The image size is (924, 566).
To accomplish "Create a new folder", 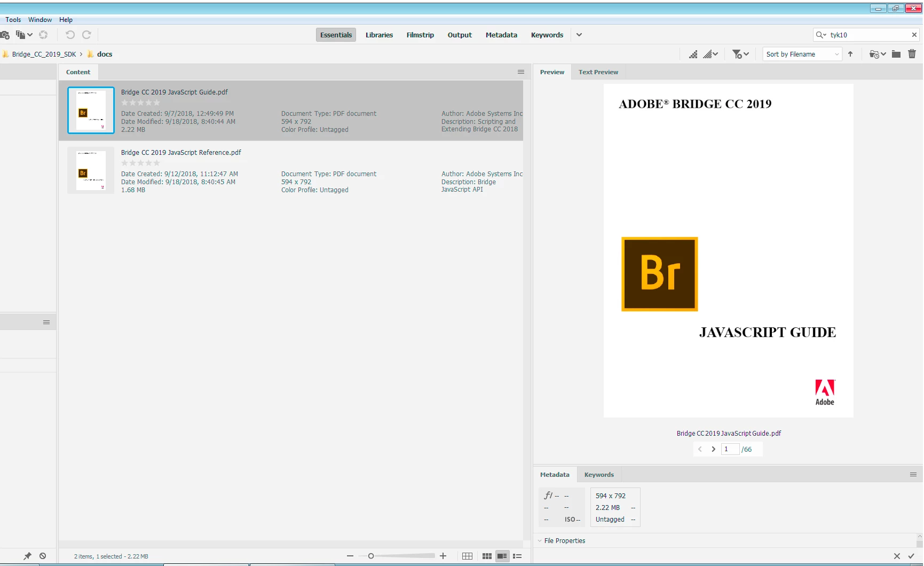I will pos(896,54).
